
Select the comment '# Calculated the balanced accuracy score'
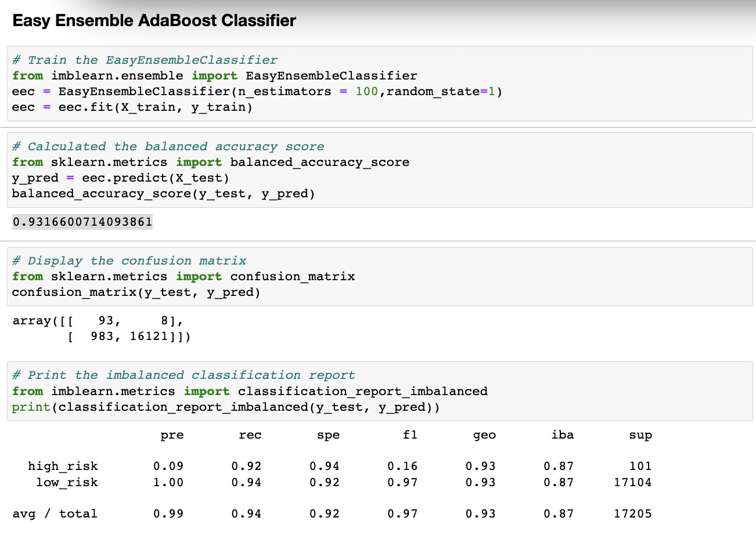(168, 147)
